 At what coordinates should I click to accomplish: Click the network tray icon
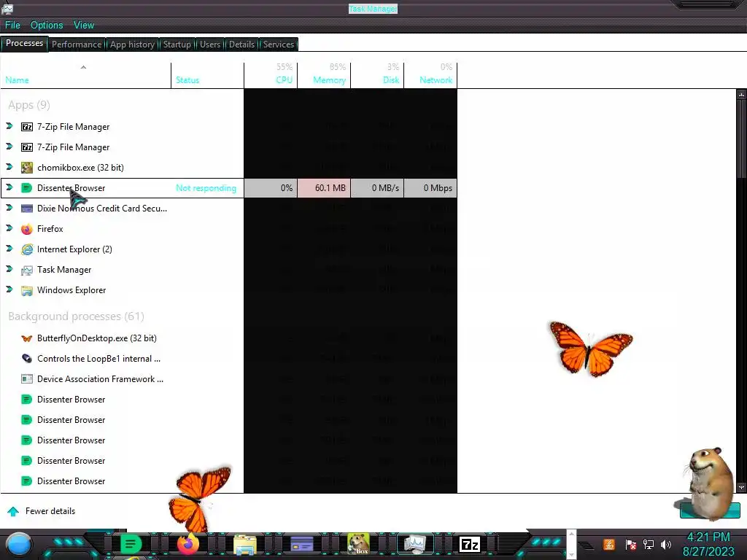tap(649, 544)
